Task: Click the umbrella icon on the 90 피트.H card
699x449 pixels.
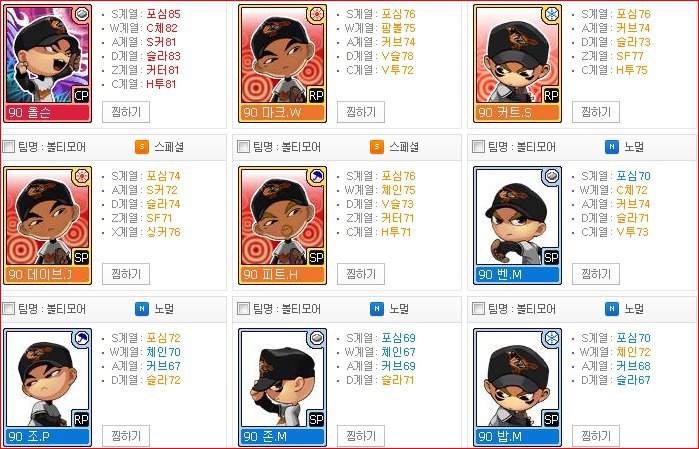Action: click(x=317, y=177)
